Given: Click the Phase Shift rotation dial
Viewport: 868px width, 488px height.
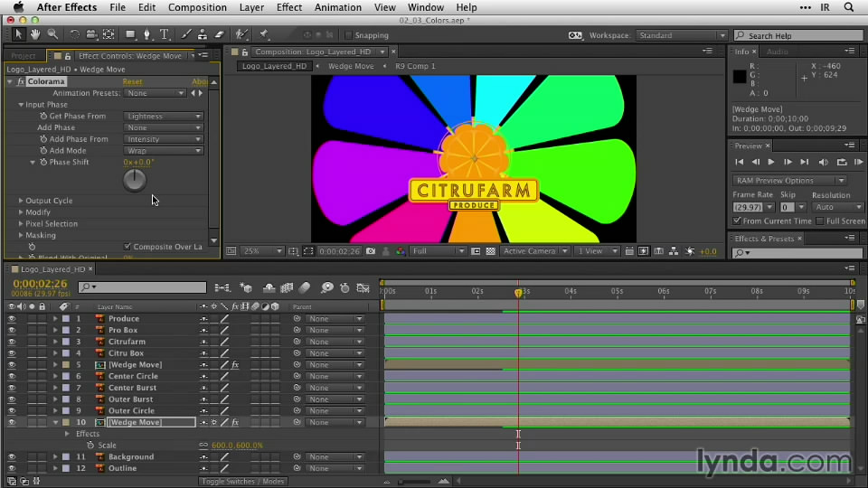Looking at the screenshot, I should [135, 181].
